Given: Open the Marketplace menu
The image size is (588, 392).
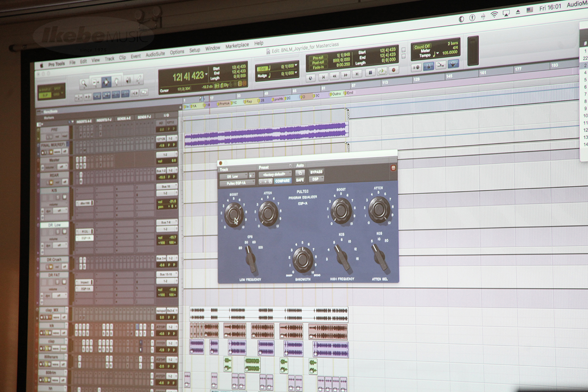Looking at the screenshot, I should point(237,45).
